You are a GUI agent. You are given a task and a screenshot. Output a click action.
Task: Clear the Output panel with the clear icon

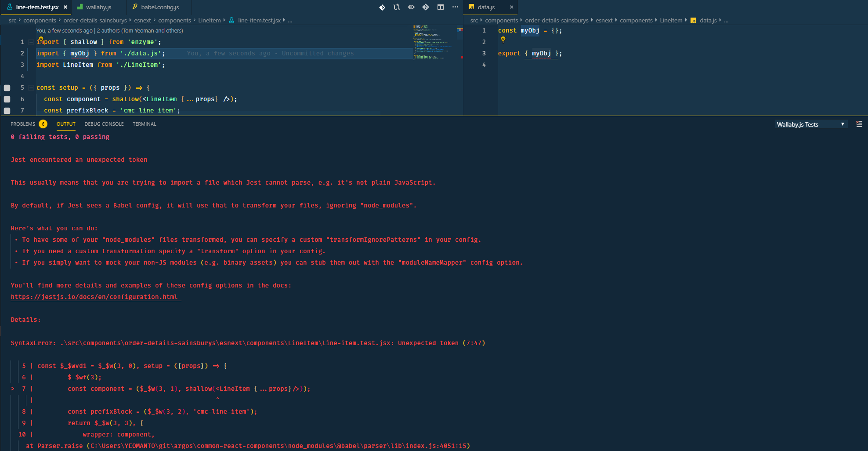859,124
